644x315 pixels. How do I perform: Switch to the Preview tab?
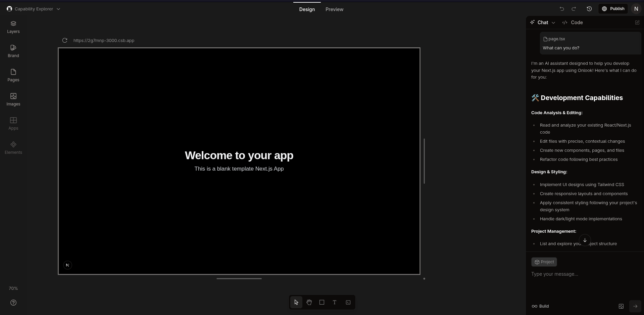334,9
